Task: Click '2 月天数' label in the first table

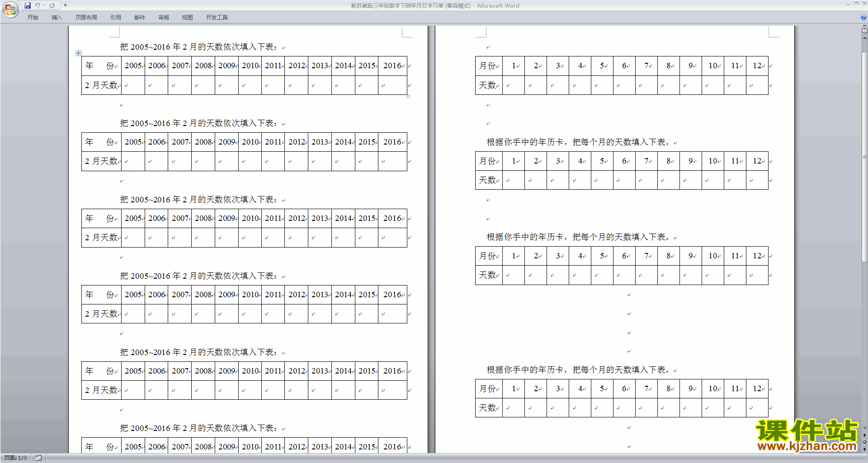Action: pos(101,85)
